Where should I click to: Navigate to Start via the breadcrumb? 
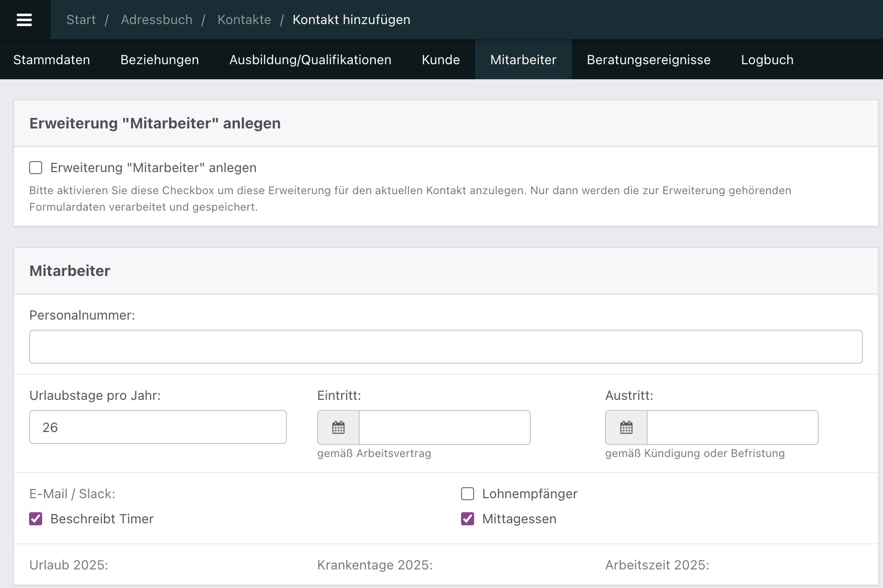[x=81, y=20]
